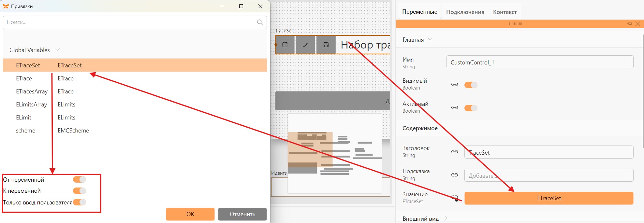
Task: Click the Привязки window app logo icon
Action: tap(6, 6)
